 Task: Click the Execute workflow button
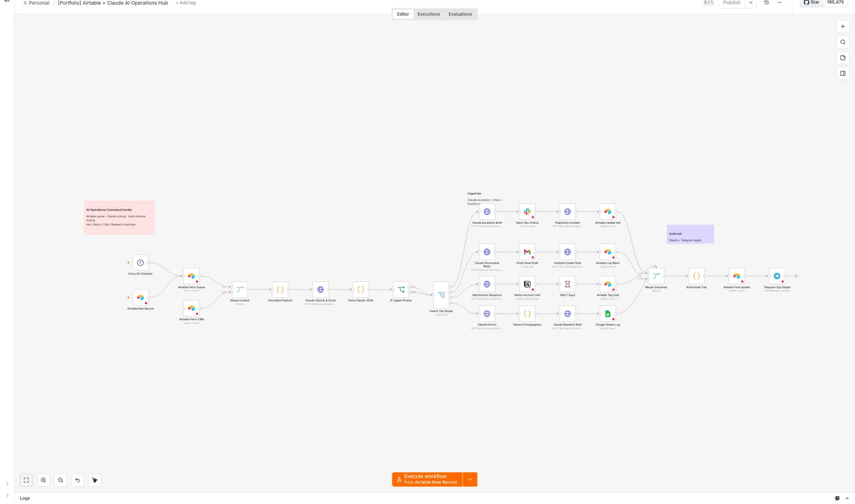[428, 479]
